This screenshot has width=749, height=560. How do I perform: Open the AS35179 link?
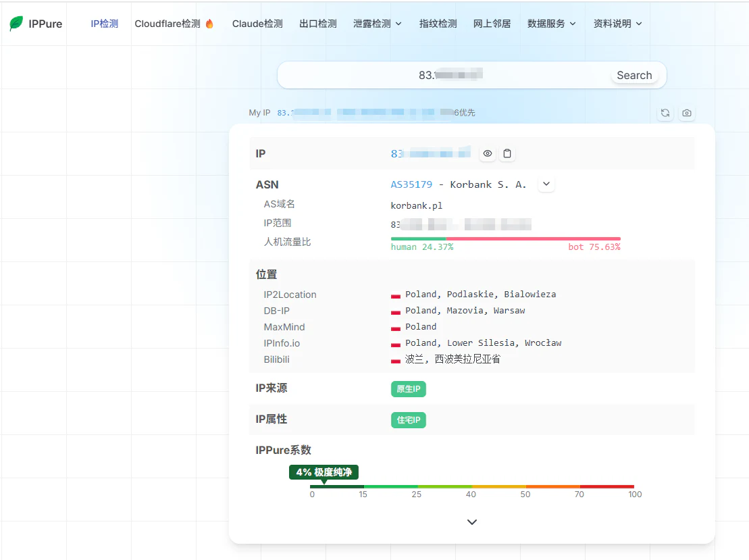[411, 184]
